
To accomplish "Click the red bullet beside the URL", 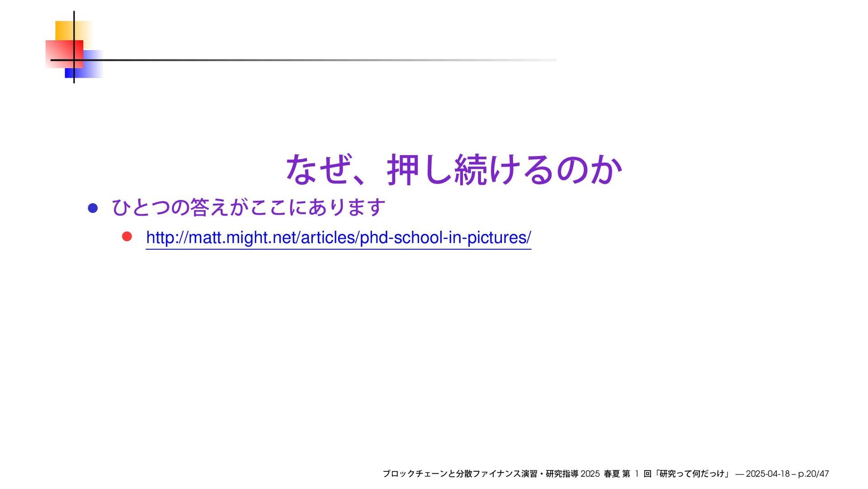I will coord(127,237).
